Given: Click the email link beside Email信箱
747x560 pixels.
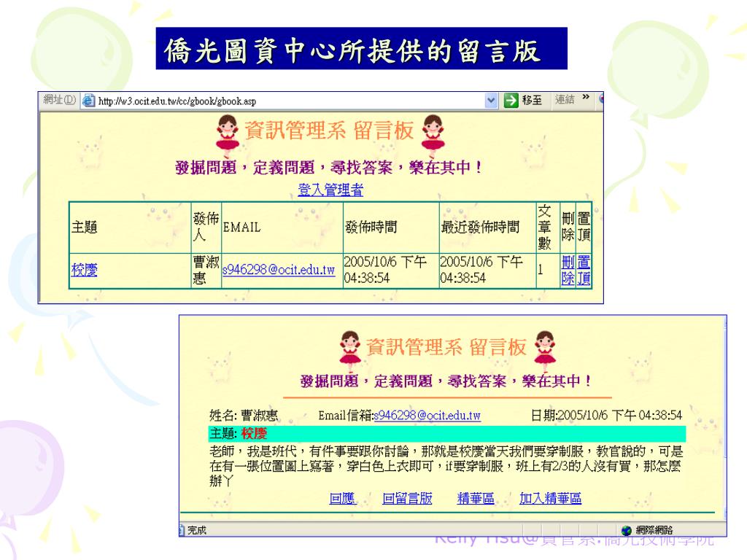Looking at the screenshot, I should 427,415.
